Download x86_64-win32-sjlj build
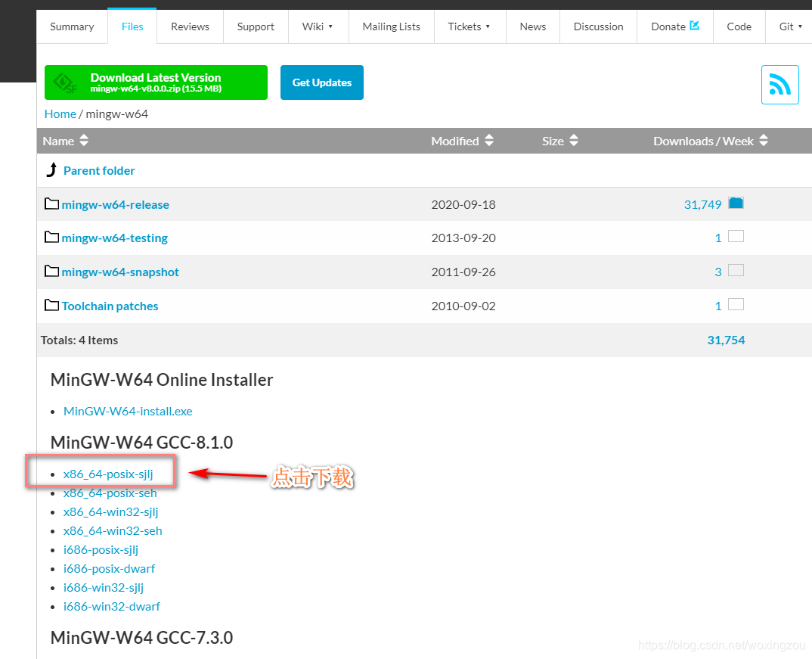This screenshot has width=812, height=659. tap(111, 512)
